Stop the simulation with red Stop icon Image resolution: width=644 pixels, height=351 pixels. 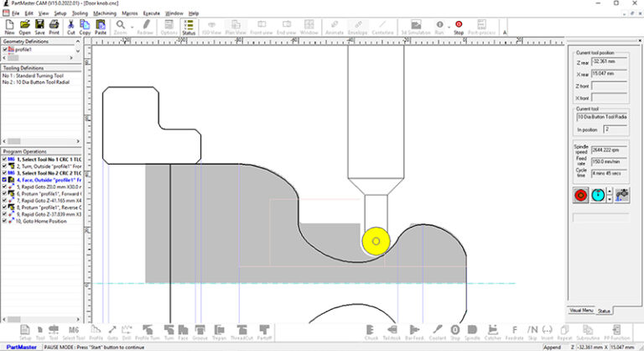coord(459,27)
